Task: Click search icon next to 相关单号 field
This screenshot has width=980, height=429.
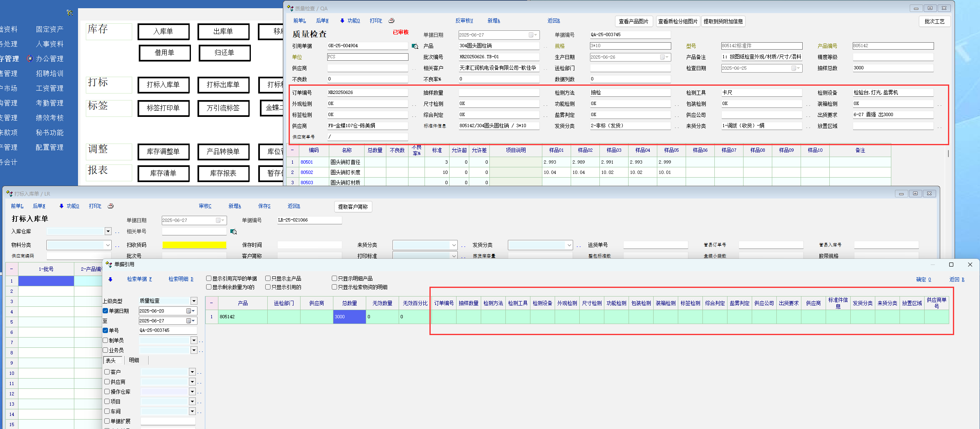Action: pyautogui.click(x=234, y=232)
